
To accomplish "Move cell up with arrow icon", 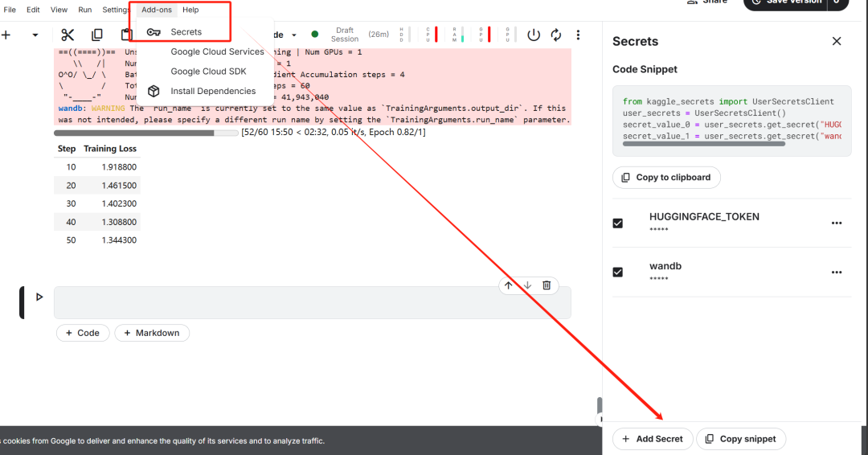I will pos(508,285).
